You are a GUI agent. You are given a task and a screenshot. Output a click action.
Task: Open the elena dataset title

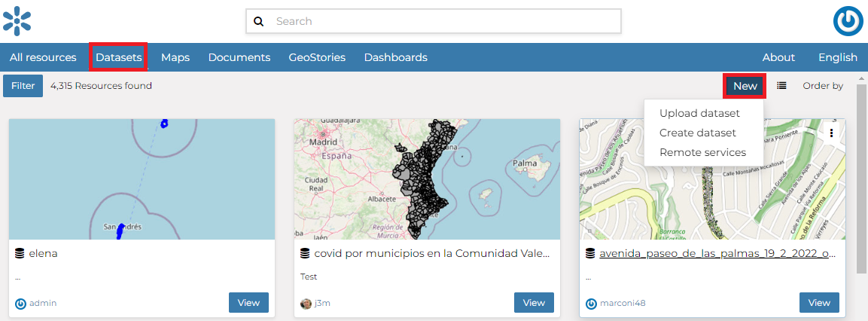point(44,254)
